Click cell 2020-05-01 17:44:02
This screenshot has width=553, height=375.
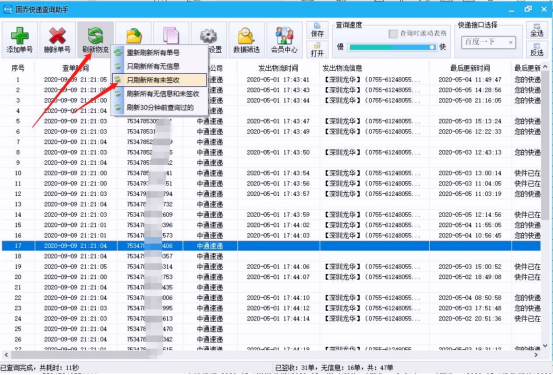tap(279, 225)
